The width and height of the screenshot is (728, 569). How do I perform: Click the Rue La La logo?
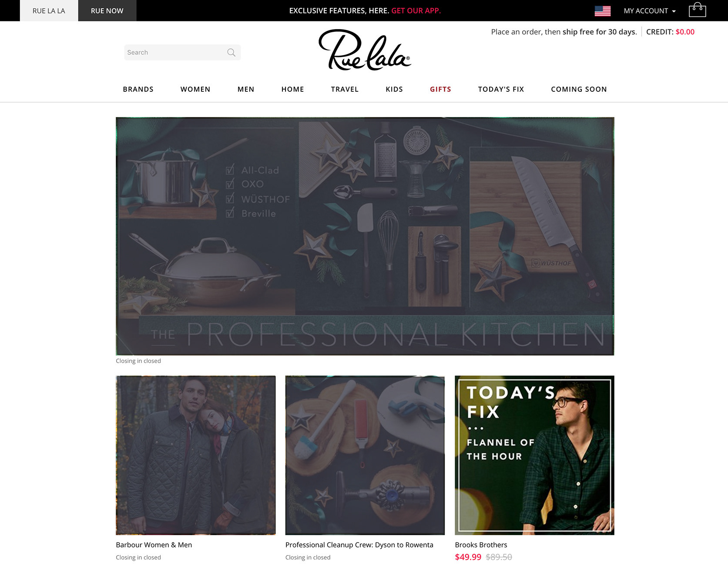365,50
